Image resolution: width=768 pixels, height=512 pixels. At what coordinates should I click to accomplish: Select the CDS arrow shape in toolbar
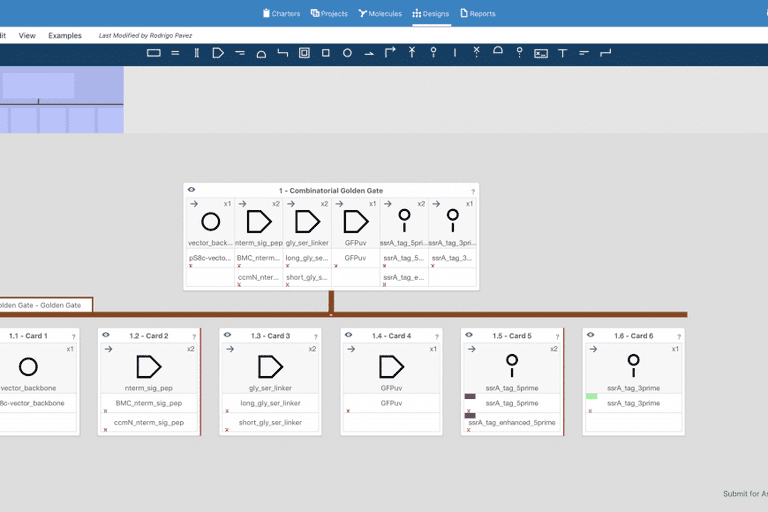point(218,53)
